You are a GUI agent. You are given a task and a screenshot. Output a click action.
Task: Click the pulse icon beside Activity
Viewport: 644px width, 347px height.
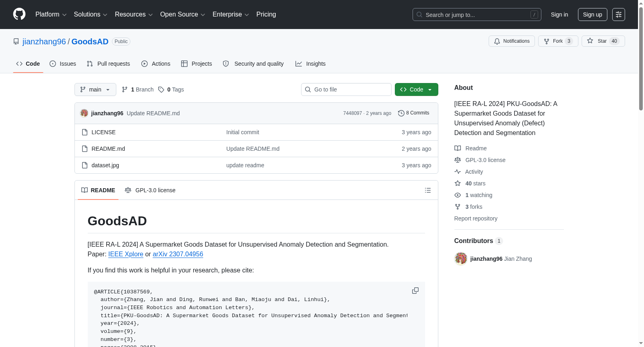(x=458, y=172)
